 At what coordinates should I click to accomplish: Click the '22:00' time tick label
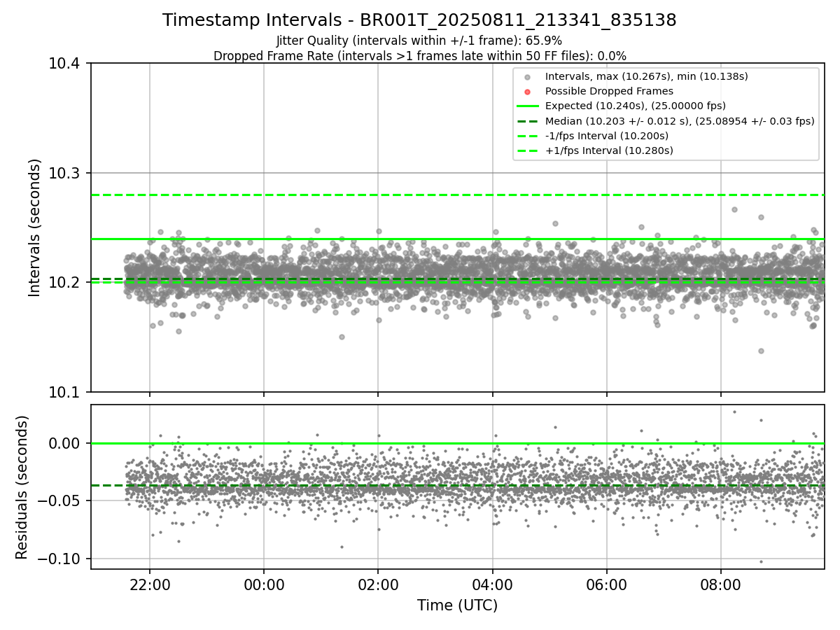[149, 584]
